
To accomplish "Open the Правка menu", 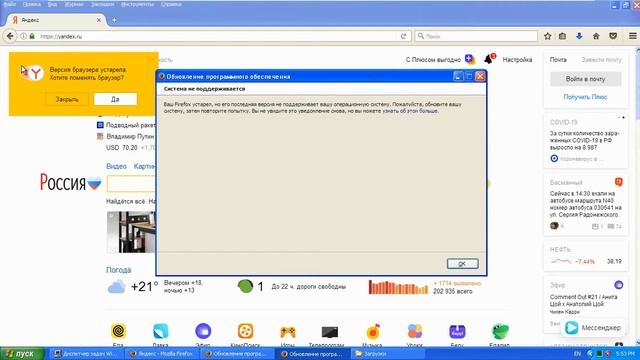I will [x=31, y=4].
